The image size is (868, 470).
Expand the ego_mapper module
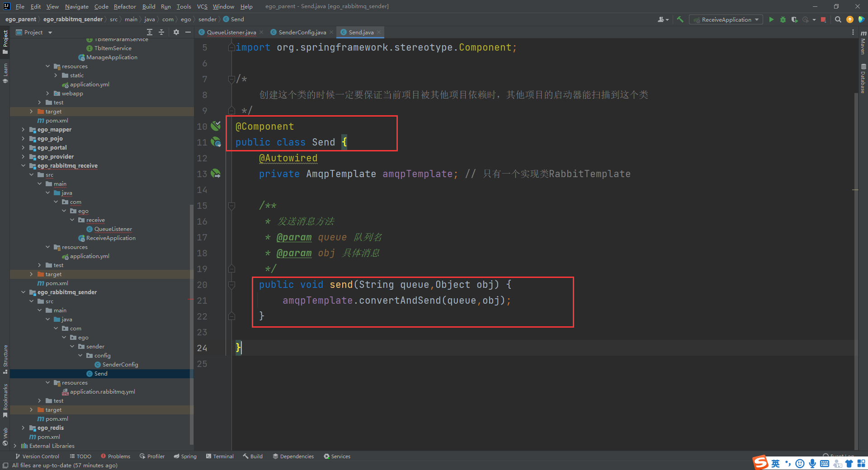click(x=23, y=130)
